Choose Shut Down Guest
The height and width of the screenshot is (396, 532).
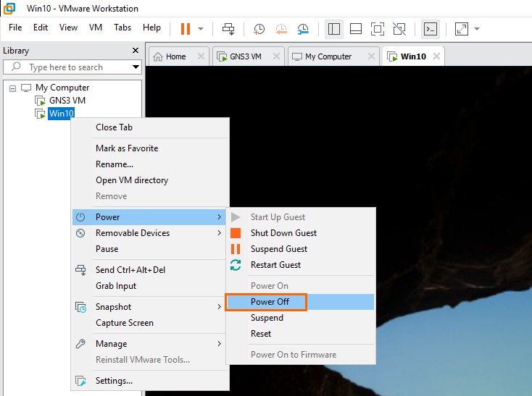point(301,233)
